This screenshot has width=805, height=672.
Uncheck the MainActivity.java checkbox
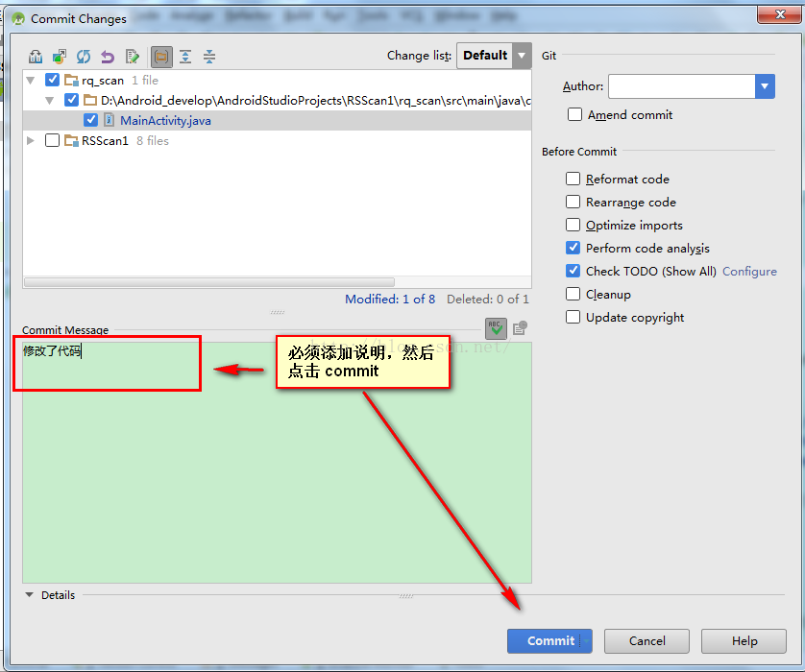tap(90, 120)
